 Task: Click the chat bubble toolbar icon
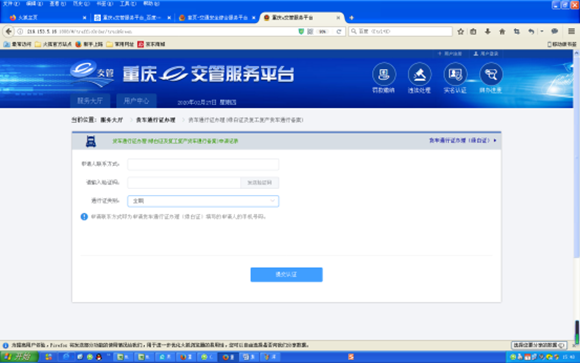click(554, 31)
